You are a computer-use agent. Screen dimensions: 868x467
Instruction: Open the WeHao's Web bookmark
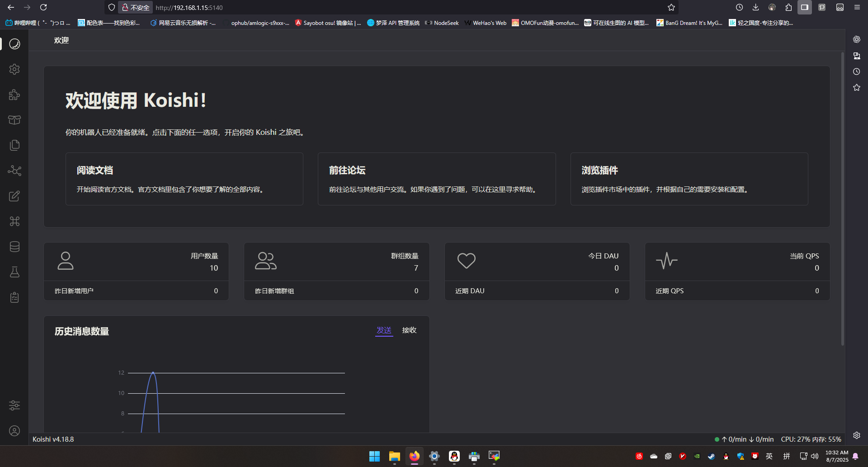tap(486, 23)
